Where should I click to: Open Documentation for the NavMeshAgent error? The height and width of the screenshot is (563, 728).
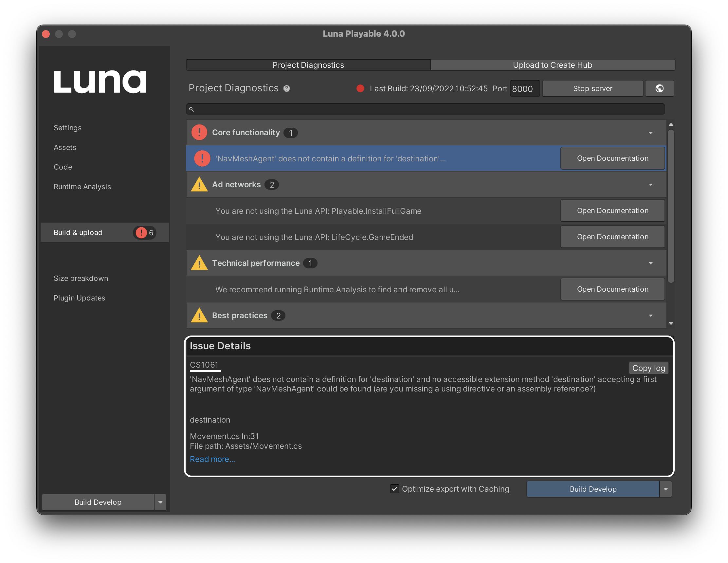click(613, 158)
